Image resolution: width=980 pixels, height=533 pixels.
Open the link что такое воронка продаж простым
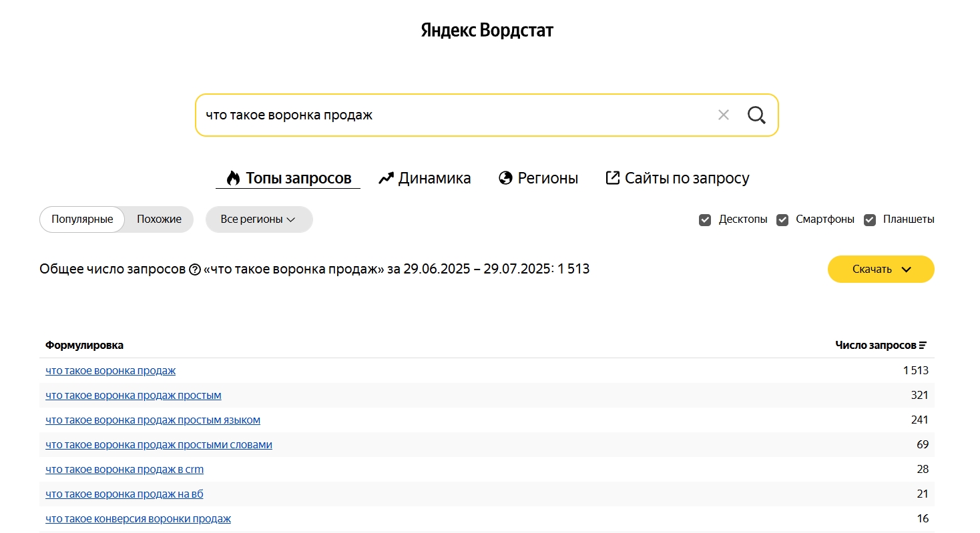coord(133,395)
